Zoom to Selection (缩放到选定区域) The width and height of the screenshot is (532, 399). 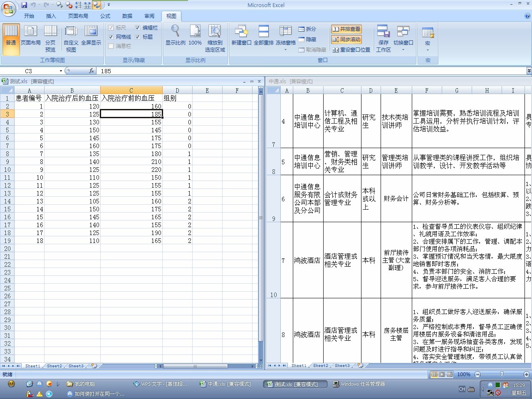point(215,39)
